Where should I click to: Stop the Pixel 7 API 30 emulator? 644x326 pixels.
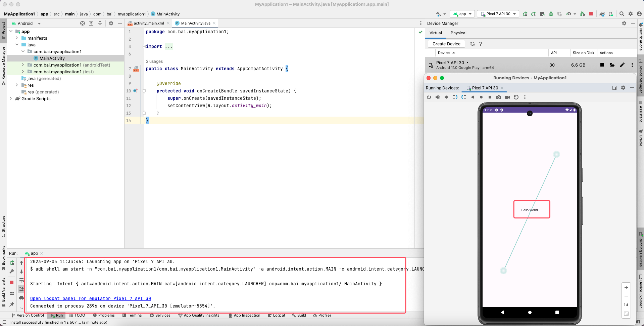[602, 65]
